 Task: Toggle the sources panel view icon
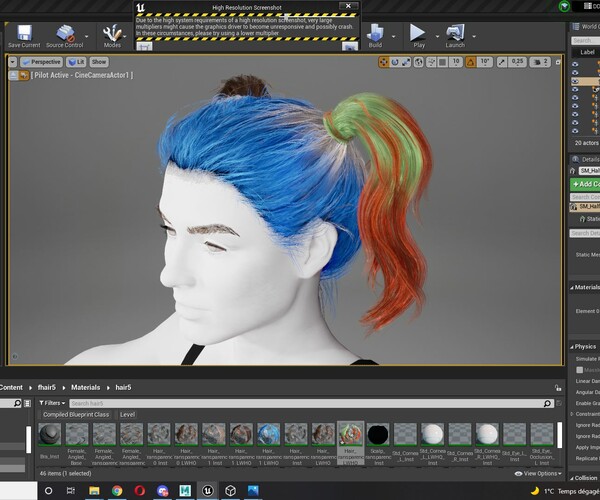pos(28,403)
